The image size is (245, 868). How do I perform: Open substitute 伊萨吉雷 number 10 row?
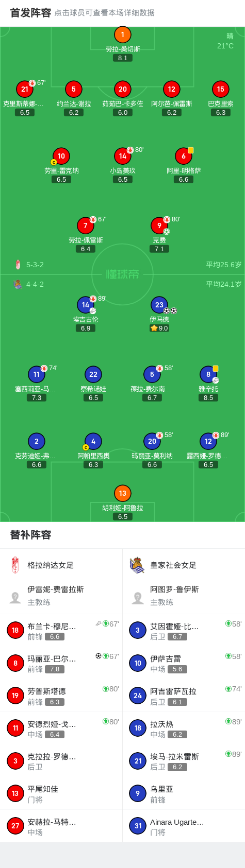click(184, 663)
